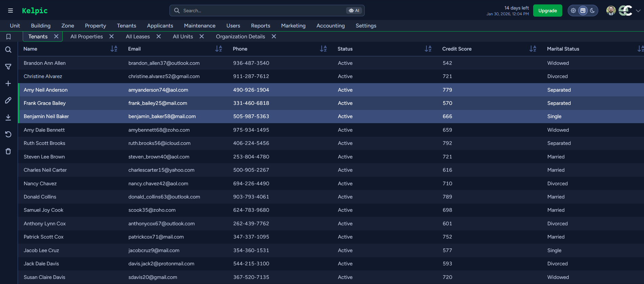The width and height of the screenshot is (644, 284).
Task: Click the organization logo icon
Action: coord(625,11)
